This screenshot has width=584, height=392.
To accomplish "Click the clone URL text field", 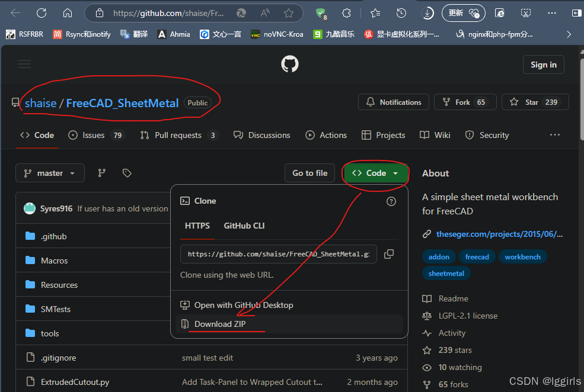I will click(278, 254).
